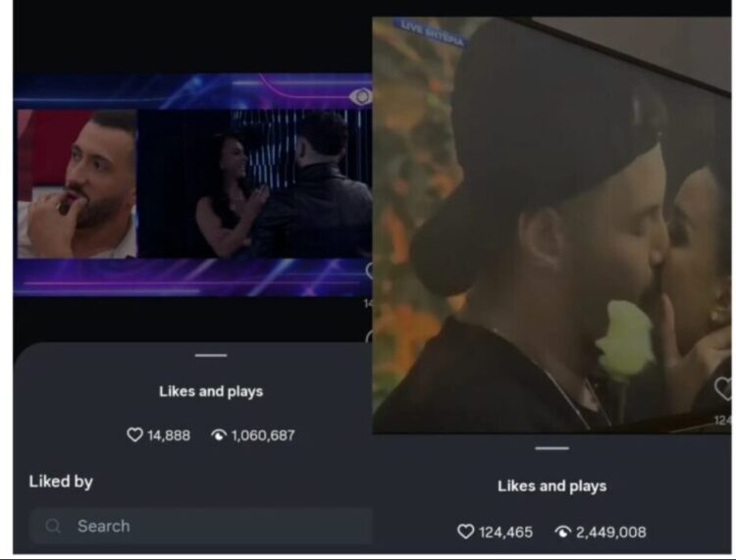Select the 1,060,687 plays count

[263, 435]
